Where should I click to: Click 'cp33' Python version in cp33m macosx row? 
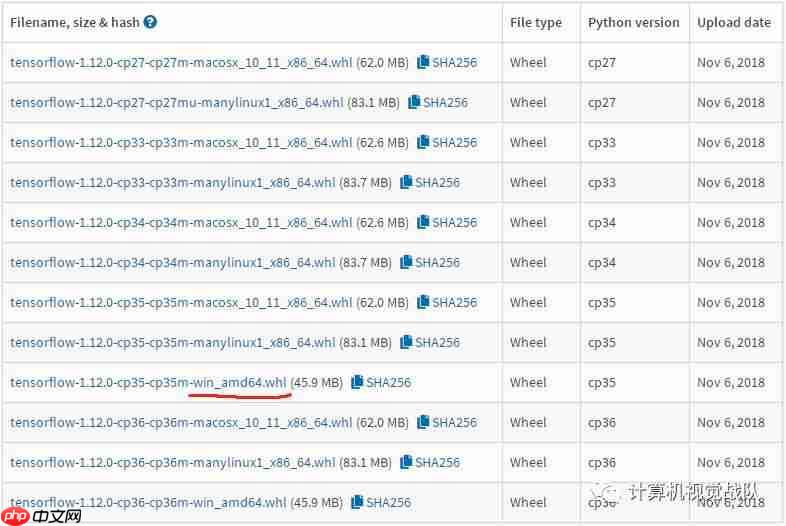click(602, 143)
